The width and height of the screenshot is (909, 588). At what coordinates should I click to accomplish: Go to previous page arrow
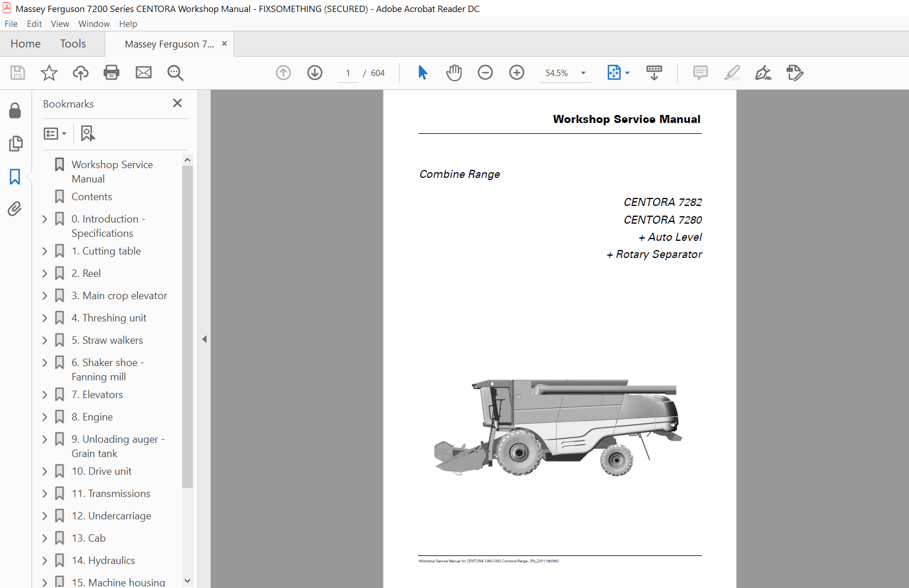283,73
